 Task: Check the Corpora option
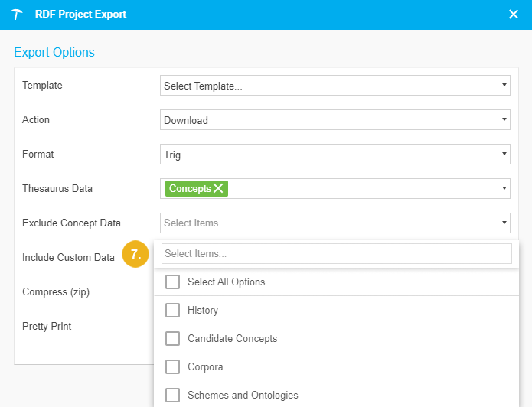(173, 367)
